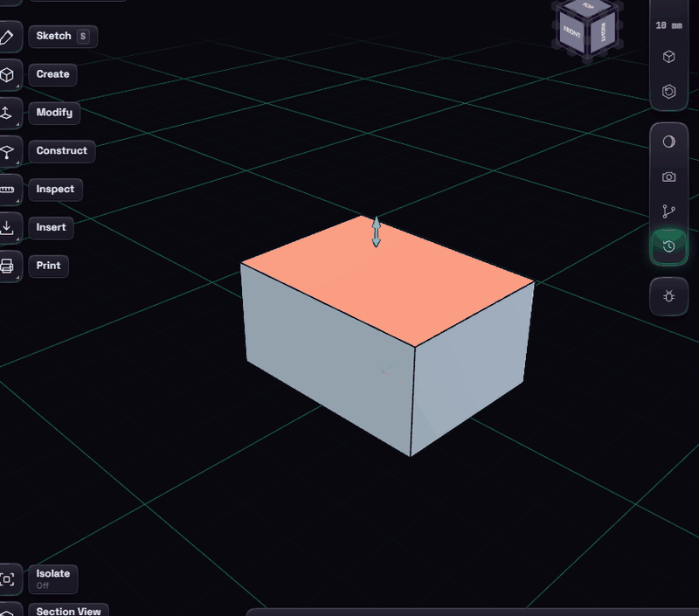Image resolution: width=699 pixels, height=616 pixels.
Task: Open the Create label menu
Action: [x=52, y=74]
